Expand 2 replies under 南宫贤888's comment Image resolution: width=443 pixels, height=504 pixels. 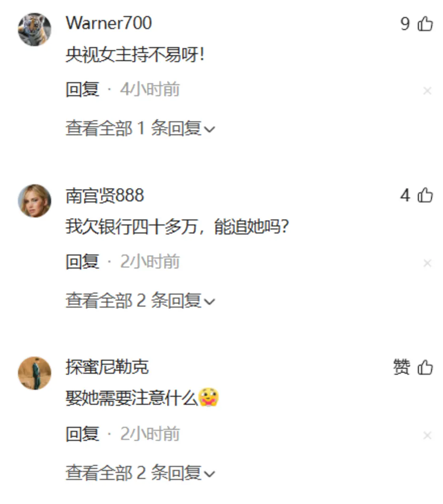(x=140, y=301)
